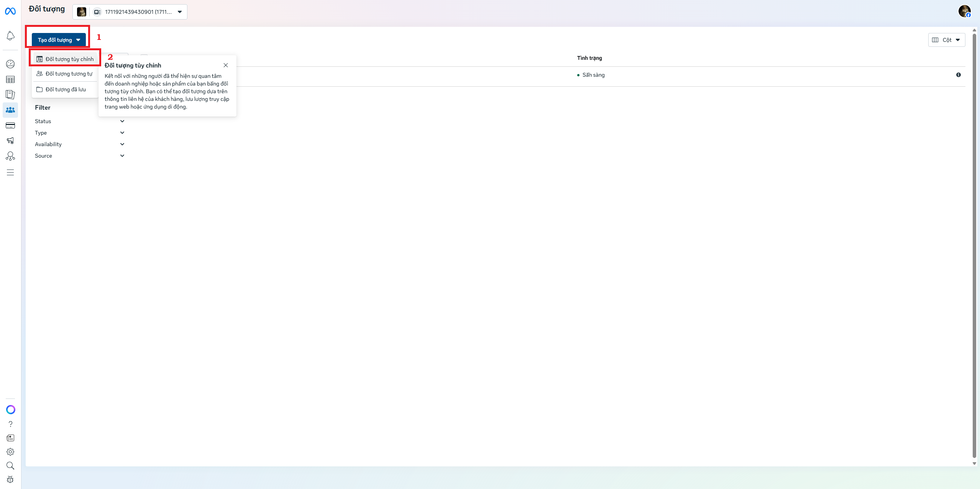
Task: Expand the Type filter
Action: (x=122, y=132)
